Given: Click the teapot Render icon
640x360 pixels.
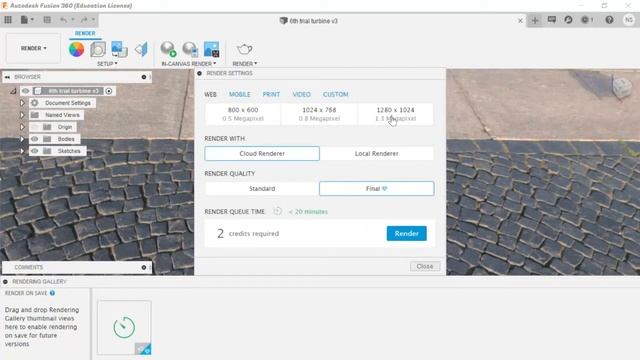Looking at the screenshot, I should 244,49.
